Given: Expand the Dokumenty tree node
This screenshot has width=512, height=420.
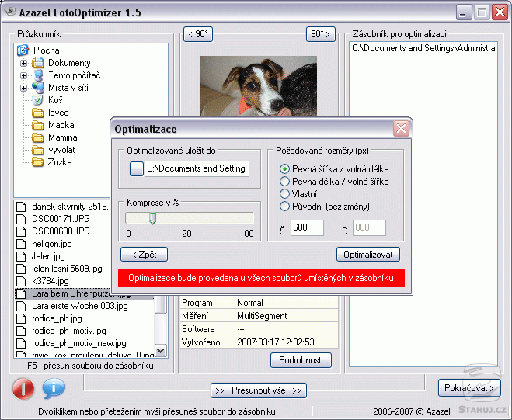Looking at the screenshot, I should (x=23, y=63).
